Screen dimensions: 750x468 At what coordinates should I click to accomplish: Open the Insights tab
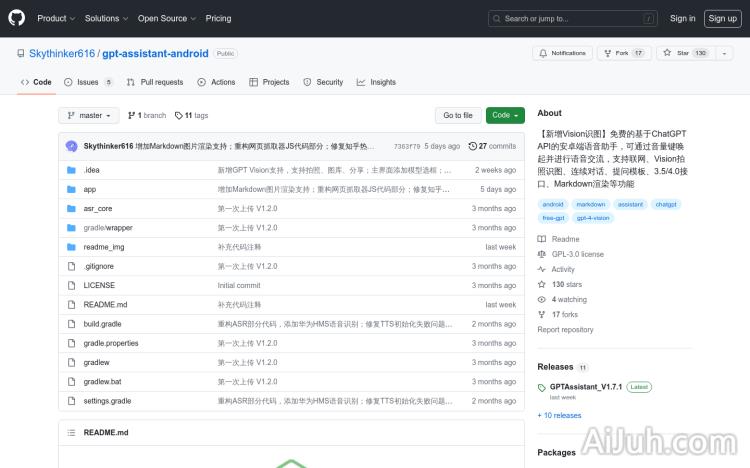coord(376,82)
